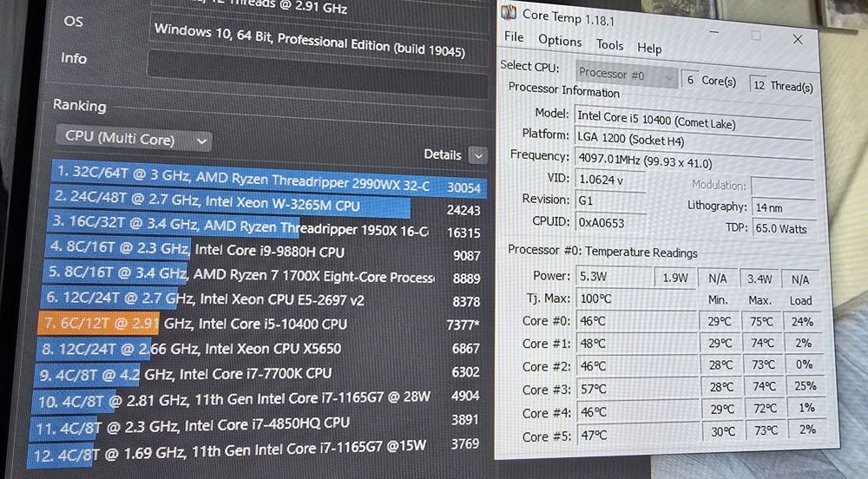
Task: Click Core #0 max temperature 75°C
Action: coord(761,321)
